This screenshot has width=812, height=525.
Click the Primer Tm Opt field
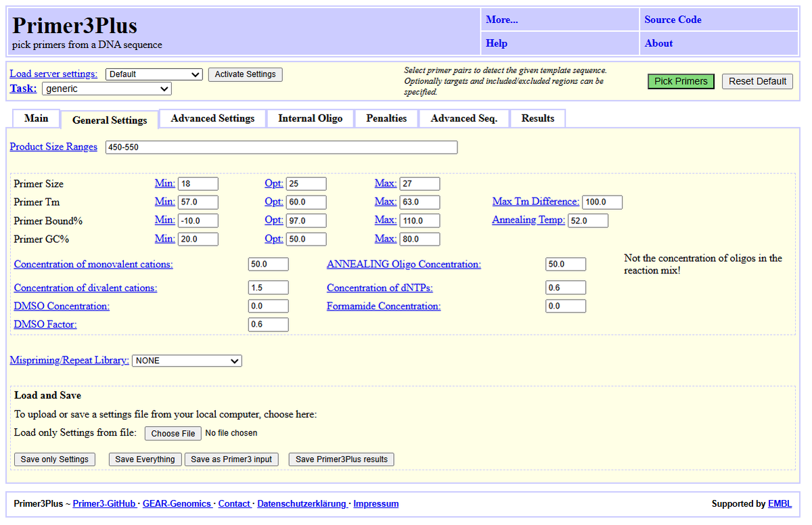click(307, 202)
